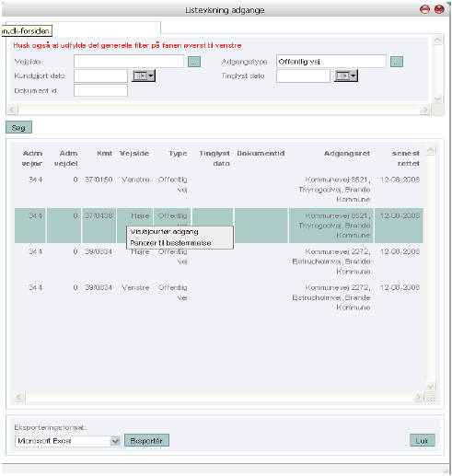Open the Kundgjort dato calendar picker
452x476 pixels.
click(144, 75)
